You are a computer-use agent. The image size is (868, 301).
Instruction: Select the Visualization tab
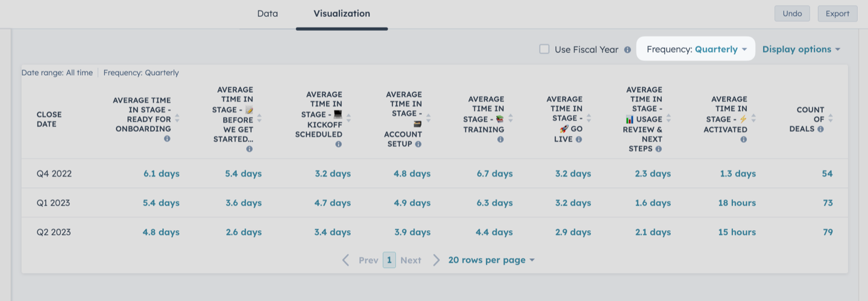342,13
